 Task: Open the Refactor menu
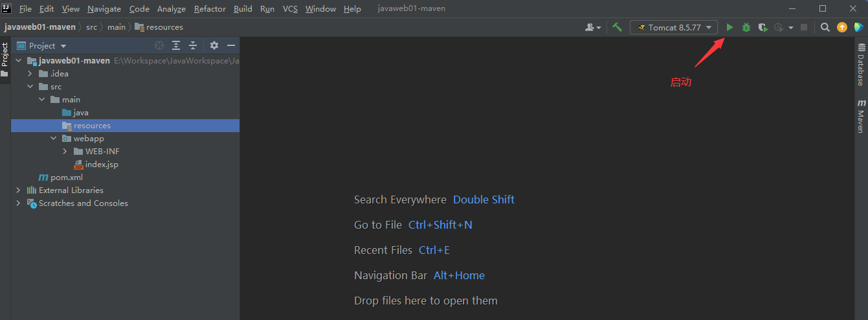[210, 9]
